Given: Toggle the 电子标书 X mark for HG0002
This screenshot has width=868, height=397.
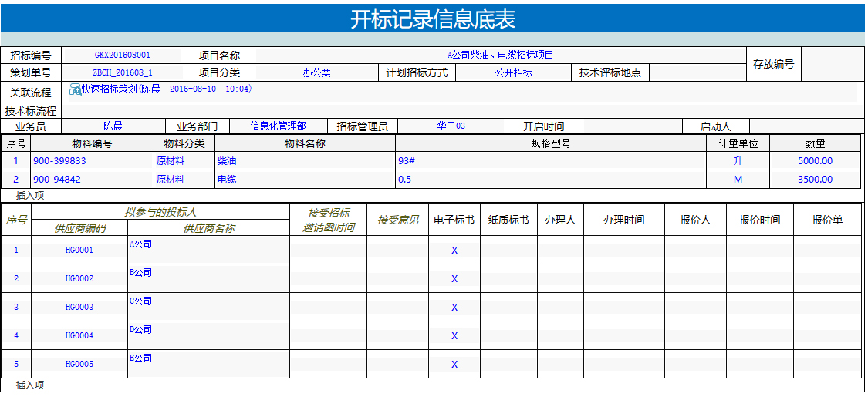Looking at the screenshot, I should [454, 279].
